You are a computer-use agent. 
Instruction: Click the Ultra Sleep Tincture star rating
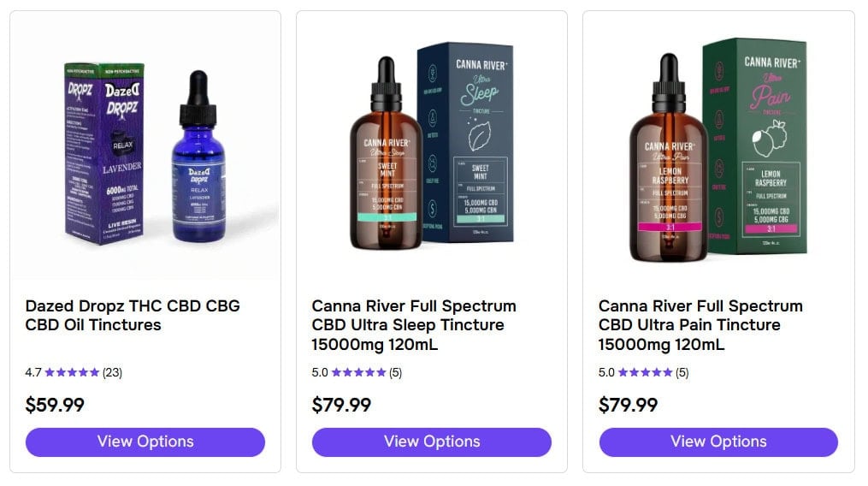tap(358, 372)
